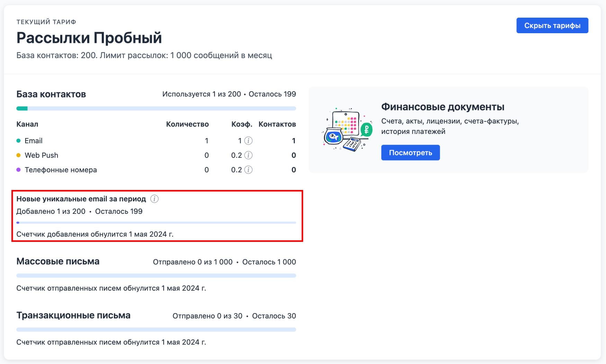Viewport: 606px width, 364px height.
Task: Click the Массовые письма progress bar
Action: [x=156, y=276]
